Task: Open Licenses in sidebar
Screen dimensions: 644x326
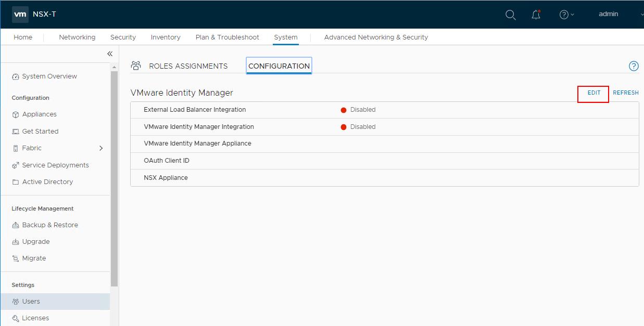Action: (35, 318)
